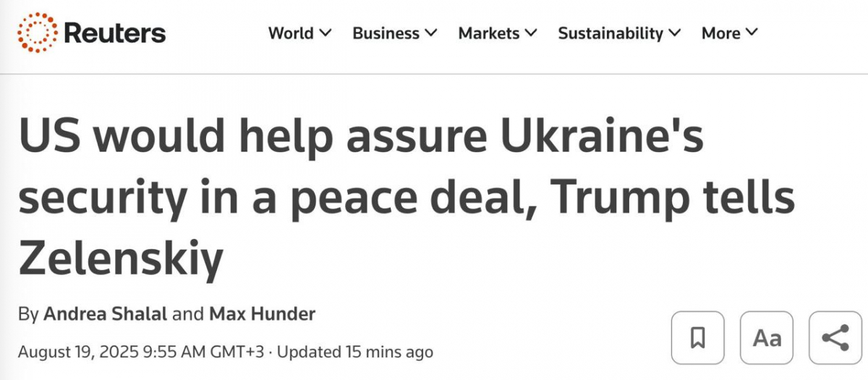This screenshot has width=868, height=380.
Task: Click the Reuters wordmark text
Action: (x=114, y=33)
